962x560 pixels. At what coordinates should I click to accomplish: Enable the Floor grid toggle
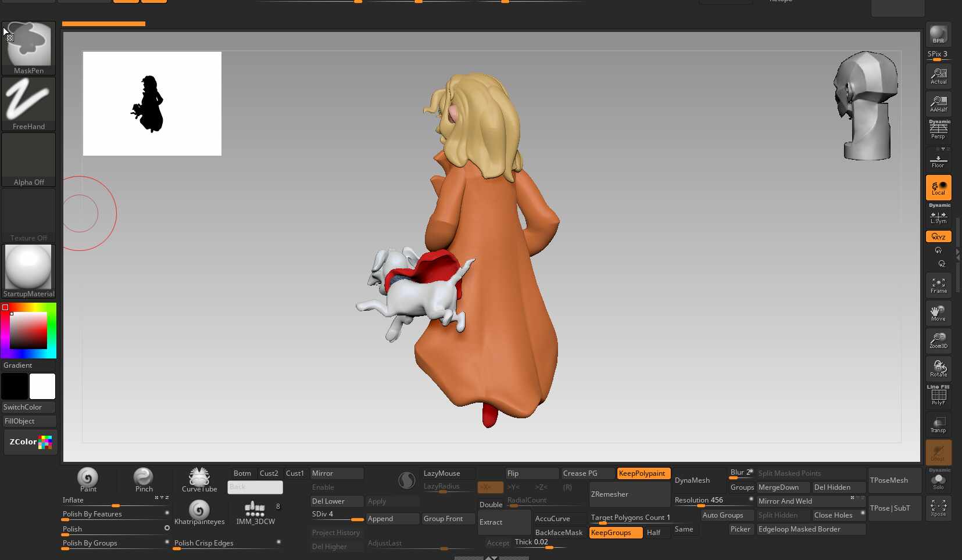tap(938, 160)
